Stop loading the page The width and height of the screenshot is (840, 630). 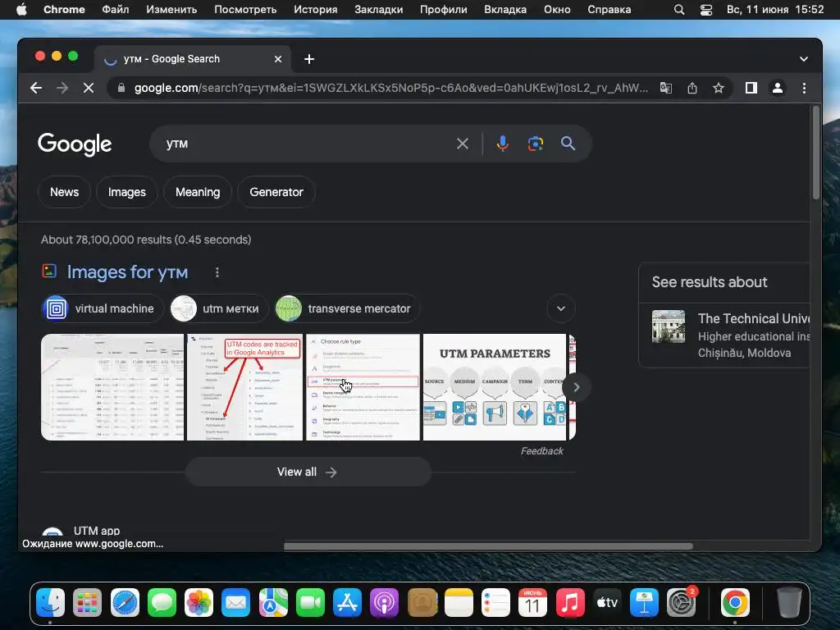point(89,88)
